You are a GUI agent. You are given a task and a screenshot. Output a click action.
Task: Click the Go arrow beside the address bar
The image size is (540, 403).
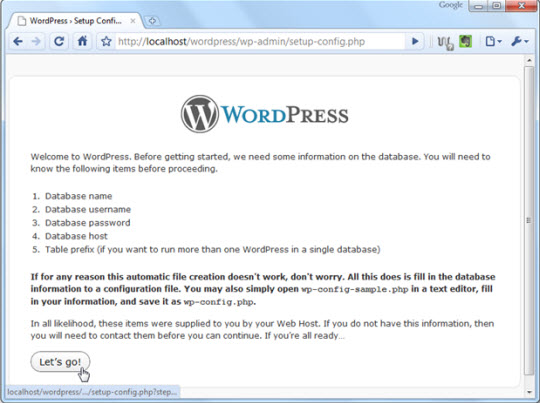415,42
